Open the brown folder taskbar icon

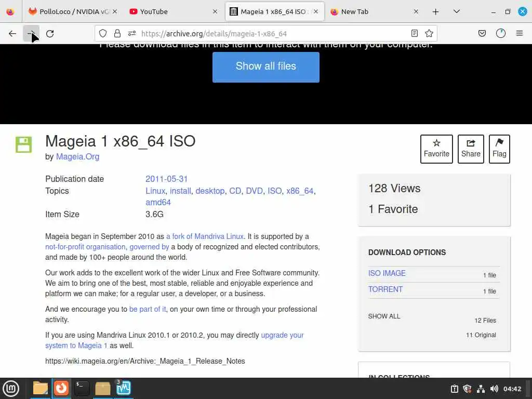[102, 389]
